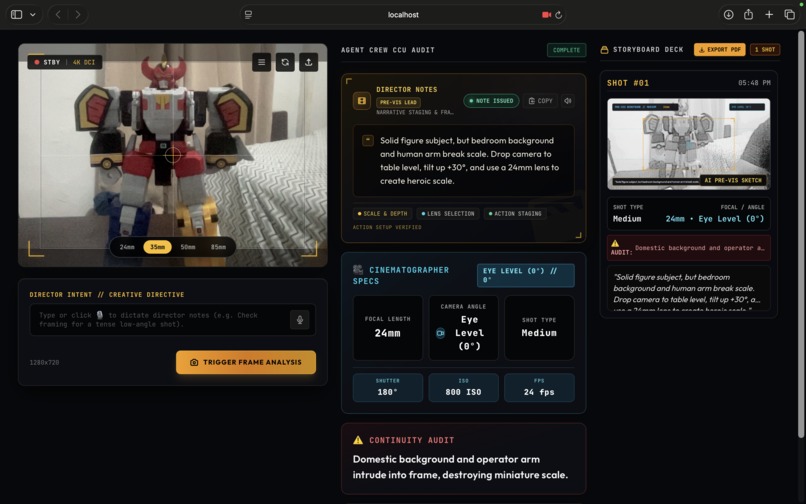The height and width of the screenshot is (504, 806).
Task: Click the Trigger Frame Analysis button
Action: coord(246,362)
